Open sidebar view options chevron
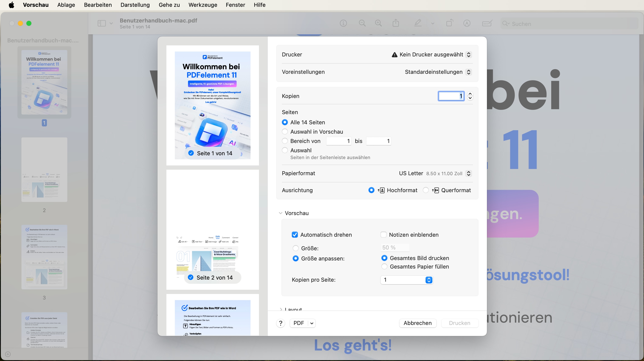Image resolution: width=644 pixels, height=361 pixels. pyautogui.click(x=111, y=24)
